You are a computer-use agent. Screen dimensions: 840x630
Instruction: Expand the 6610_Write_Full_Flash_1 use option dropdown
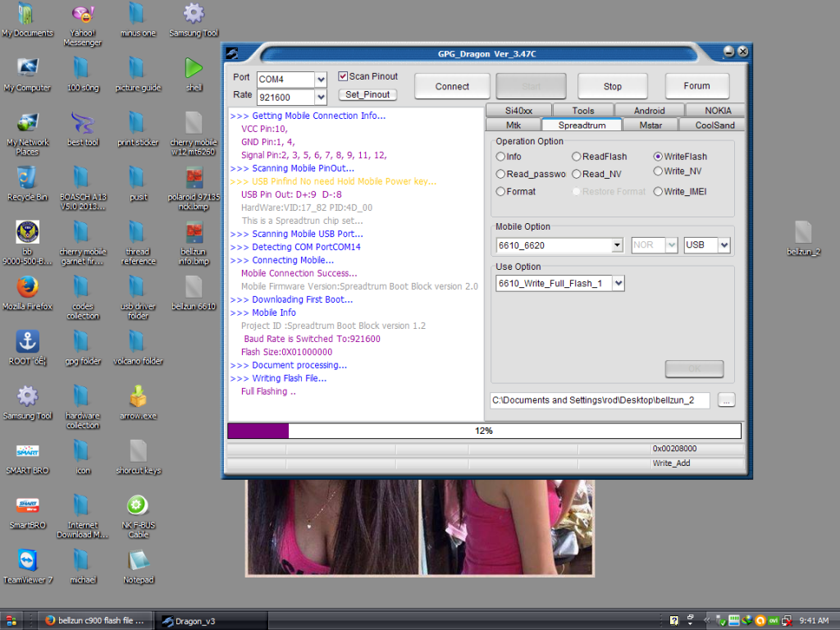[618, 284]
